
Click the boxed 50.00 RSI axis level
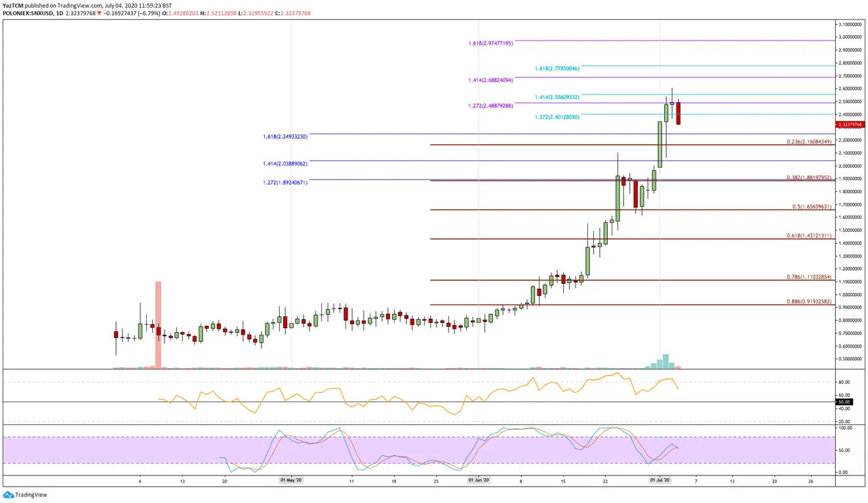click(842, 401)
